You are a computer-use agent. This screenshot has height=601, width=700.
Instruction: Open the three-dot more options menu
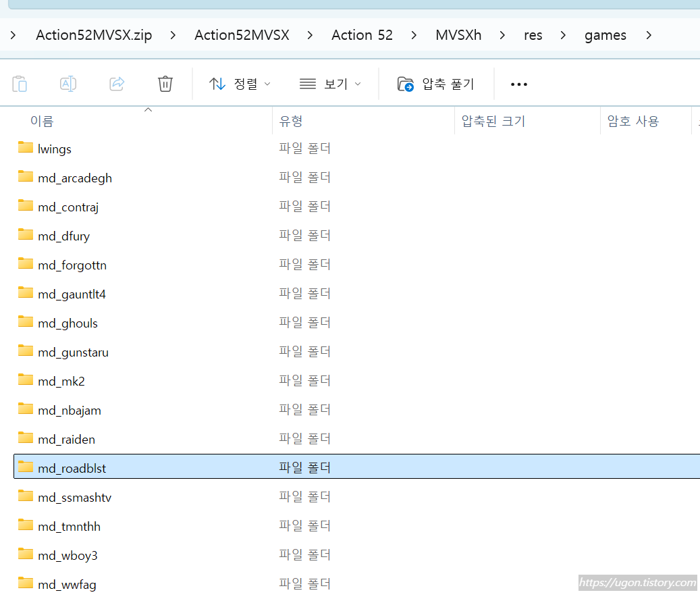pyautogui.click(x=518, y=84)
